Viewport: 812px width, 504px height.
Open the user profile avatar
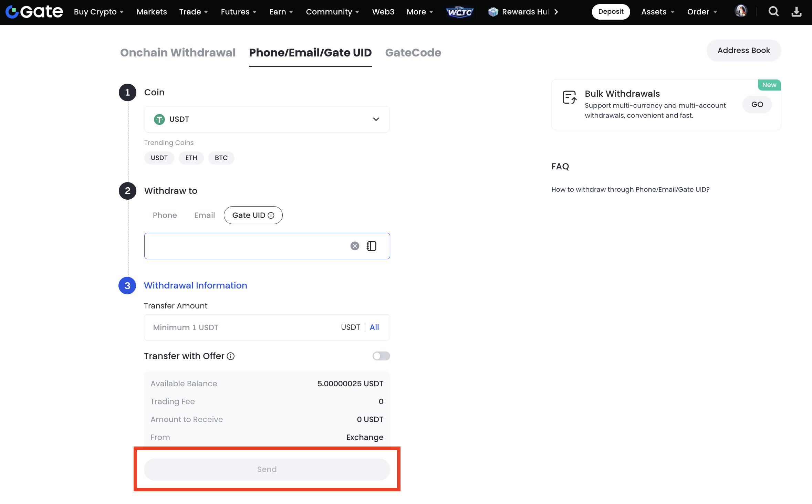pyautogui.click(x=741, y=11)
